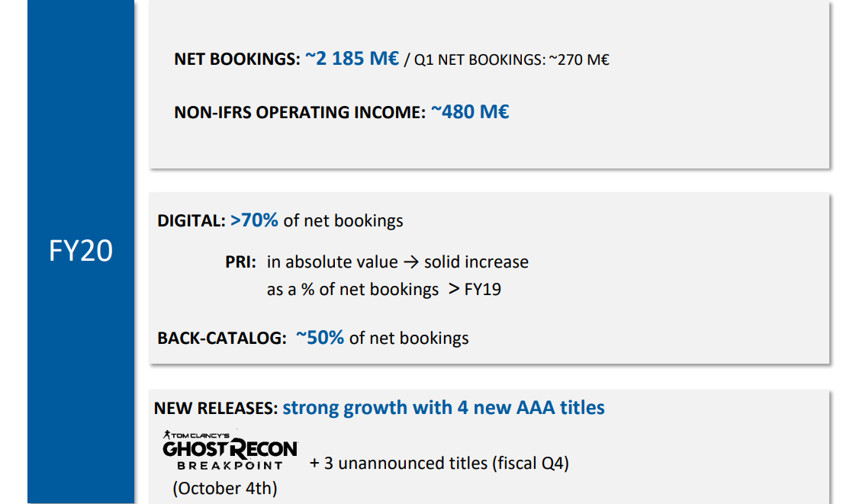Click the Ghost Recon Breakpoint logo
The image size is (856, 504).
(x=230, y=451)
